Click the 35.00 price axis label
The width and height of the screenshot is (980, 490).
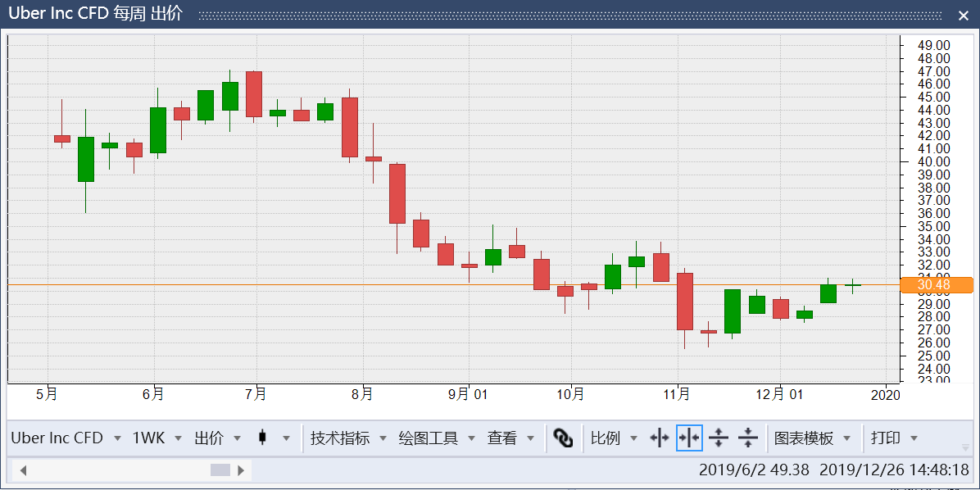click(x=934, y=226)
